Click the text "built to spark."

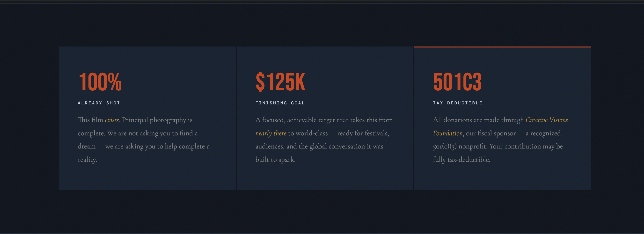click(x=275, y=160)
